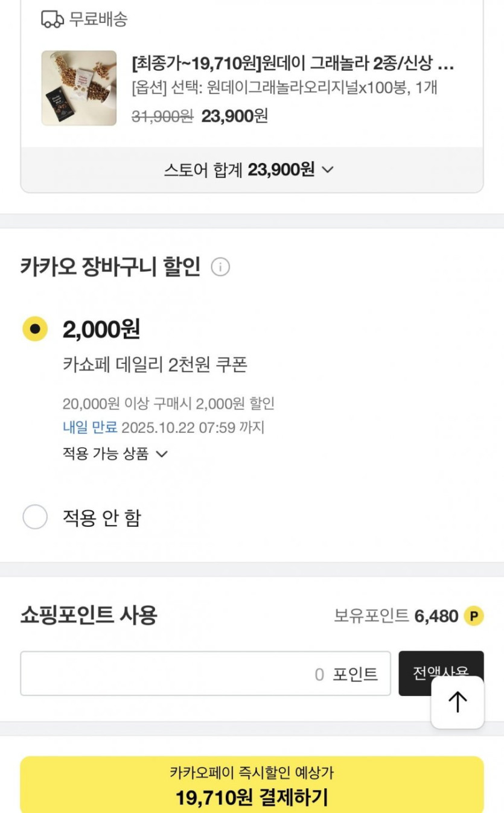The width and height of the screenshot is (504, 813).
Task: Expand the 스토어 합계 23,900원 chevron
Action: pyautogui.click(x=328, y=170)
